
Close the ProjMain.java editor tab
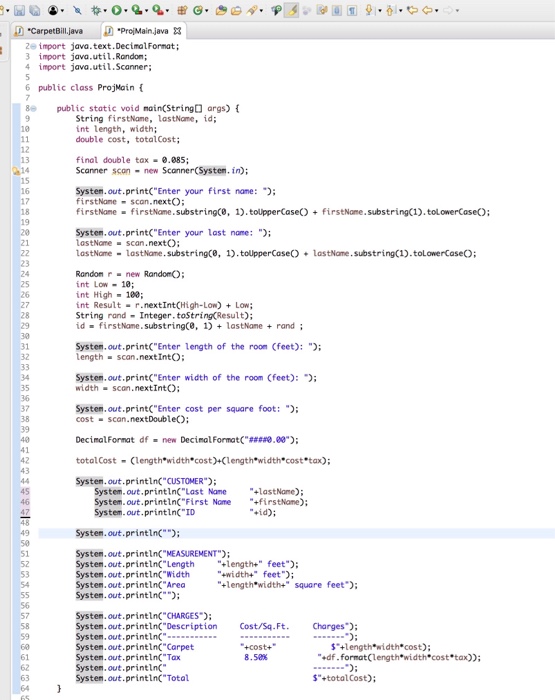click(x=177, y=31)
